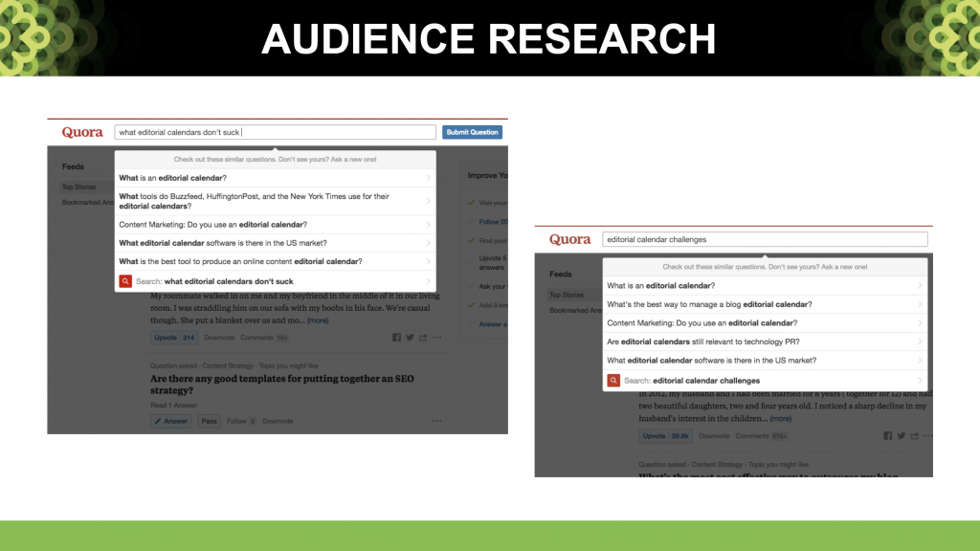Viewport: 980px width, 551px height.
Task: Click the share arrow icon in the Upvote 39.8k row
Action: (914, 436)
